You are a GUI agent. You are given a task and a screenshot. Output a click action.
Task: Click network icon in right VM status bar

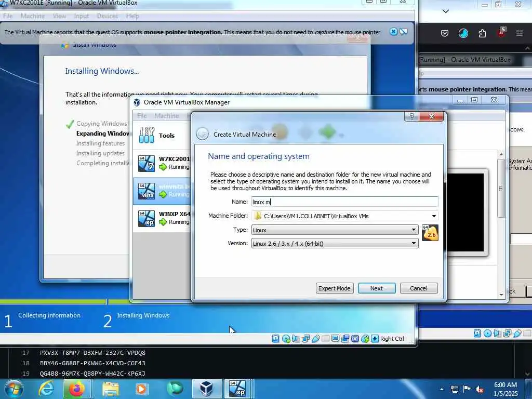[x=507, y=333]
